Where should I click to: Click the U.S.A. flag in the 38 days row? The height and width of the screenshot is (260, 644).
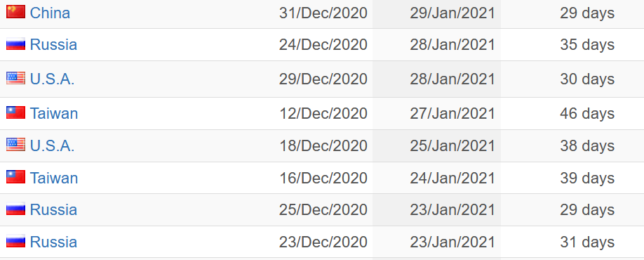click(15, 145)
